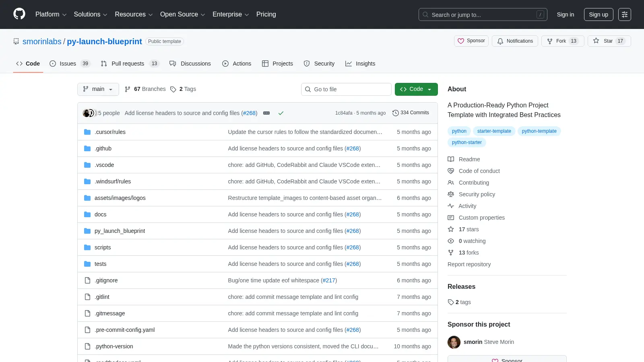
Task: Open smorin's avatar profile picture
Action: 454,342
